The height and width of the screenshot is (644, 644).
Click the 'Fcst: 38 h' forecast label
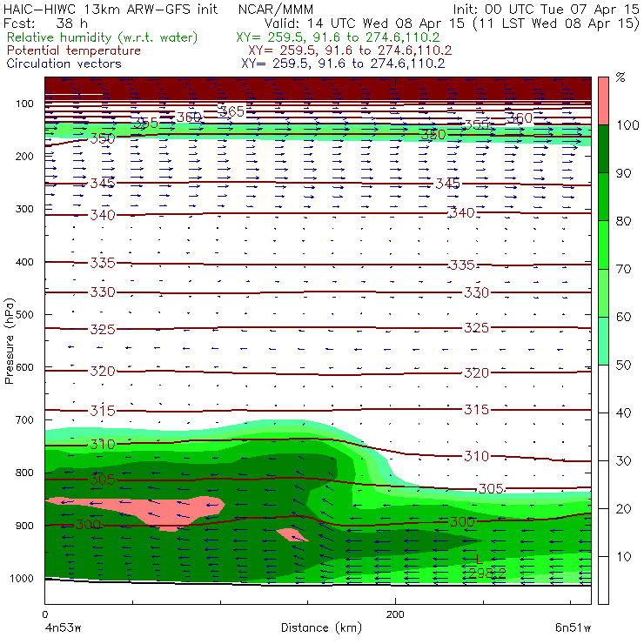45,23
